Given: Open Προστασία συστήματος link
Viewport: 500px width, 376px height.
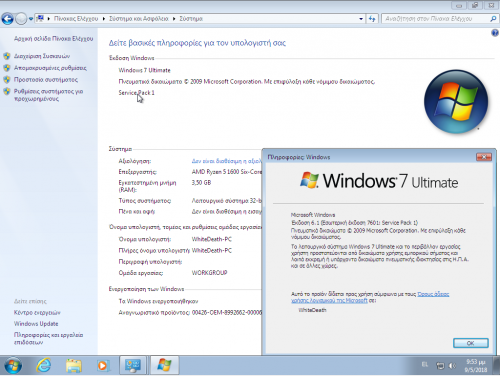Looking at the screenshot, I should click(x=46, y=80).
